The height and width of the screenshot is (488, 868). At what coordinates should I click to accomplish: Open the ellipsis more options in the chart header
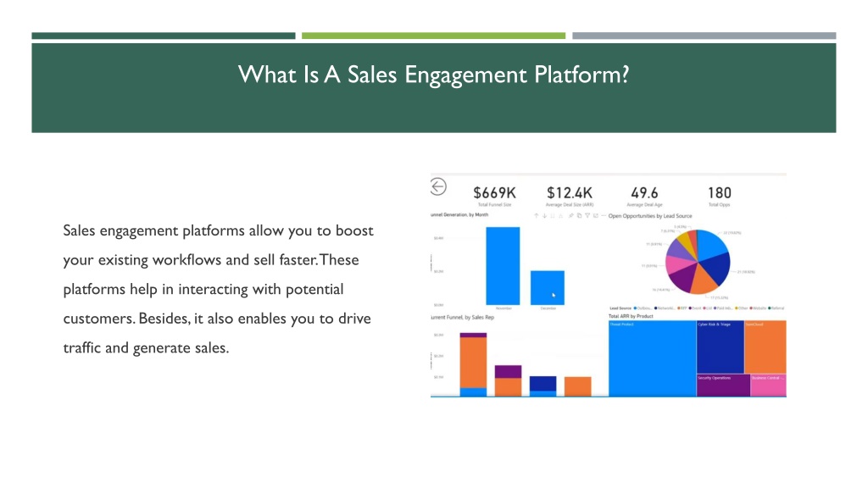[604, 216]
